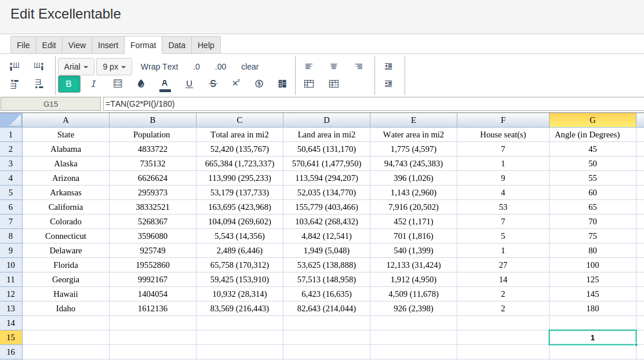This screenshot has height=360, width=644.
Task: Open the Data menu tab
Action: pos(177,45)
